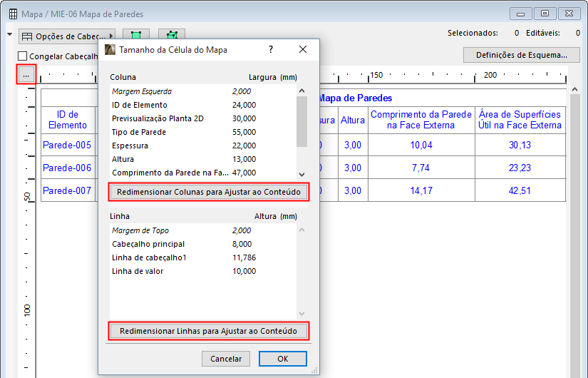Open Opções de Cabeçalho dropdown
588x378 pixels.
tap(67, 36)
